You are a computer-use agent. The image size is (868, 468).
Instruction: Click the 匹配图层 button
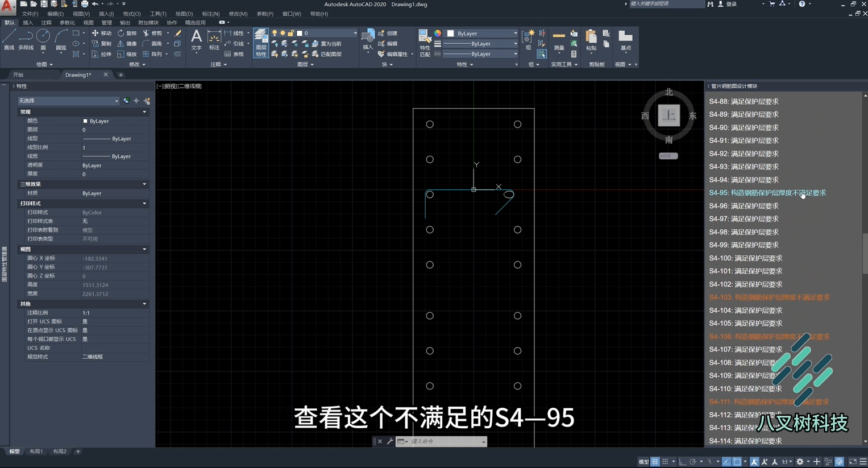pyautogui.click(x=326, y=54)
